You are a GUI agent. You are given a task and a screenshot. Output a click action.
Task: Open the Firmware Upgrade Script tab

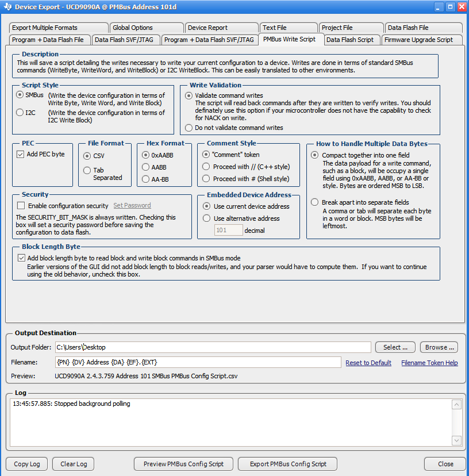click(x=422, y=40)
